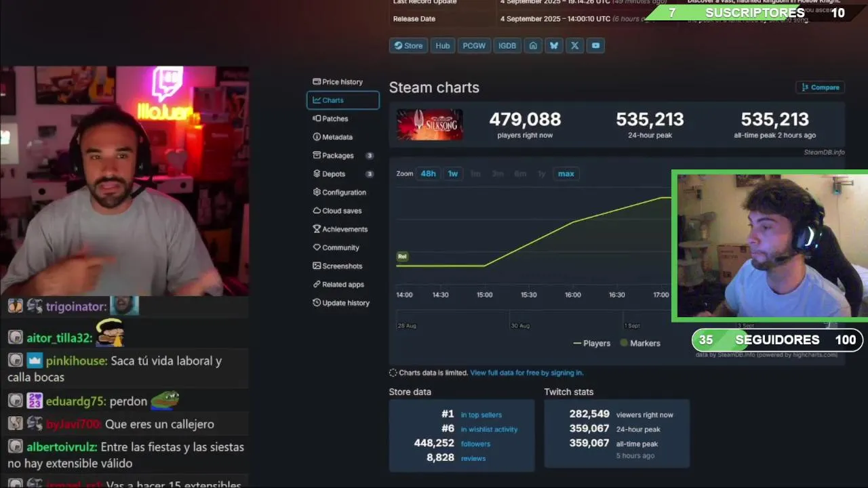The height and width of the screenshot is (488, 868).
Task: Click the 282,549 viewers right now value
Action: pos(589,414)
